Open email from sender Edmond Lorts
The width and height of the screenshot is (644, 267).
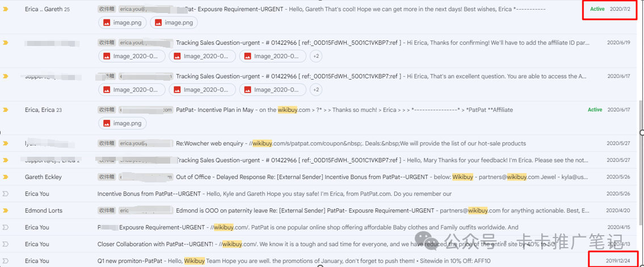pyautogui.click(x=44, y=210)
